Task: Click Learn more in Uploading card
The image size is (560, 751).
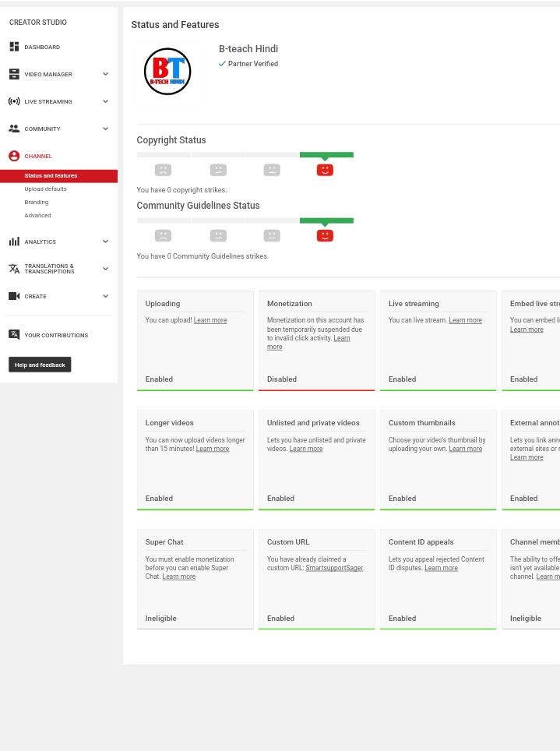Action: 210,320
